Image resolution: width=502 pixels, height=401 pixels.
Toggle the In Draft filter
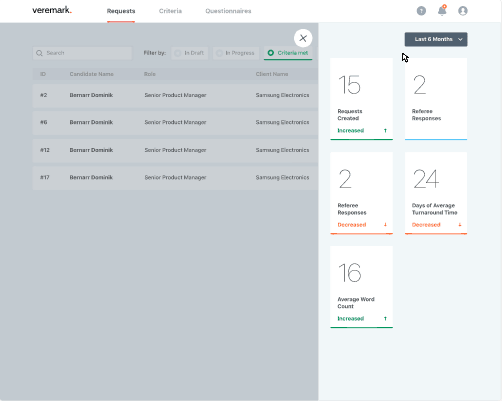[190, 53]
